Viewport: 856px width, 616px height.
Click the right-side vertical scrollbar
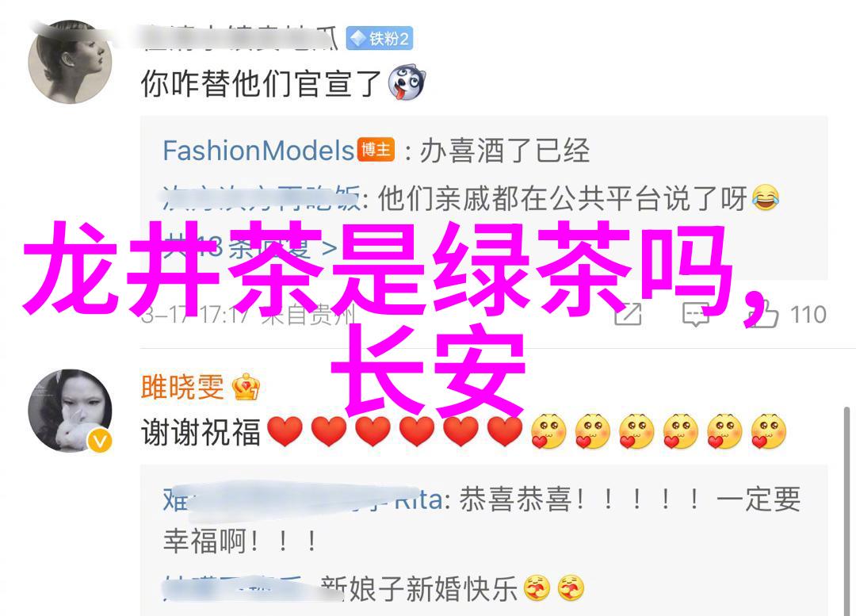pyautogui.click(x=846, y=511)
